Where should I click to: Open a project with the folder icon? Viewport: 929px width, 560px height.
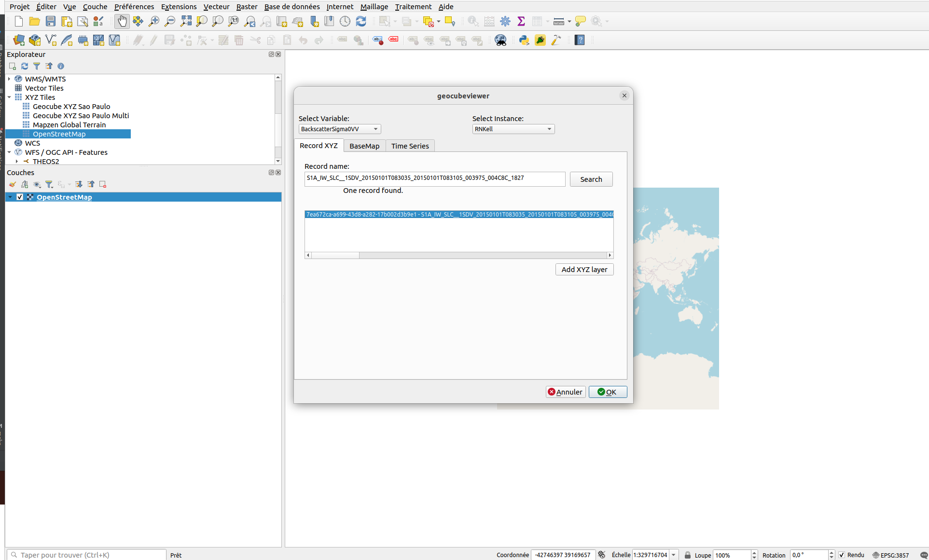click(34, 21)
